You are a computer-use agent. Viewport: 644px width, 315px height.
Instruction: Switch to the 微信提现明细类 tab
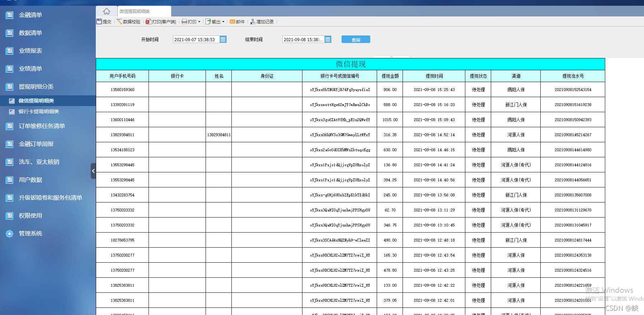click(144, 11)
